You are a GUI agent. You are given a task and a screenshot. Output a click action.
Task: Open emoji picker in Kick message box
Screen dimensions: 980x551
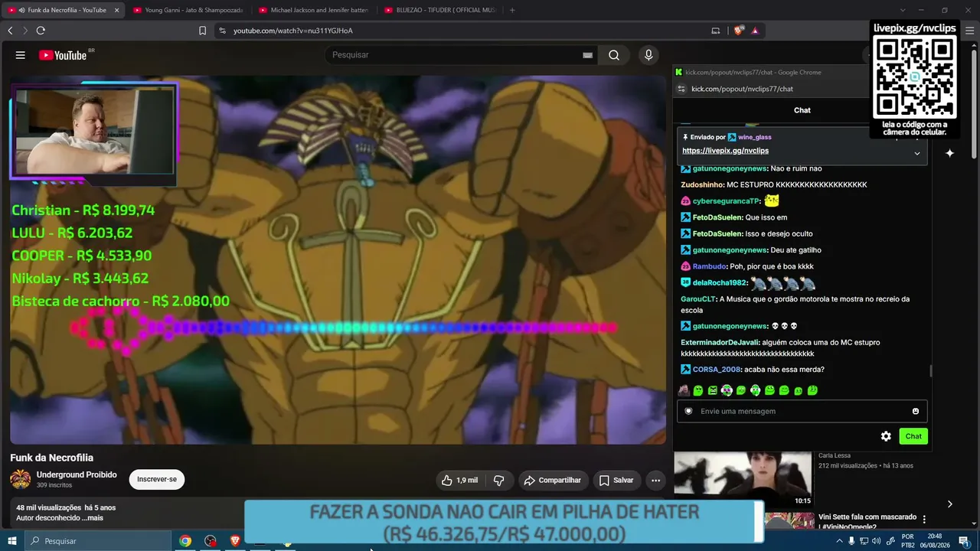[915, 411]
